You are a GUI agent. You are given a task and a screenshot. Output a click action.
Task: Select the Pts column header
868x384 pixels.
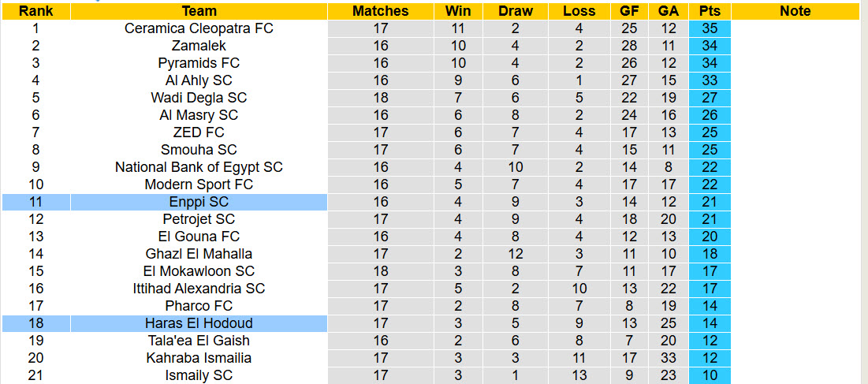(709, 11)
